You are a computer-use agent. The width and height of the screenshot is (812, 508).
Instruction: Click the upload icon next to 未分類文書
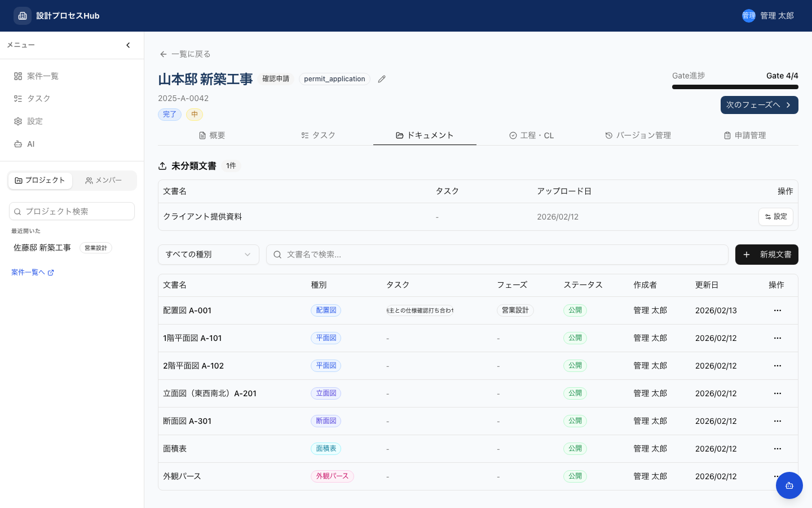tap(162, 165)
